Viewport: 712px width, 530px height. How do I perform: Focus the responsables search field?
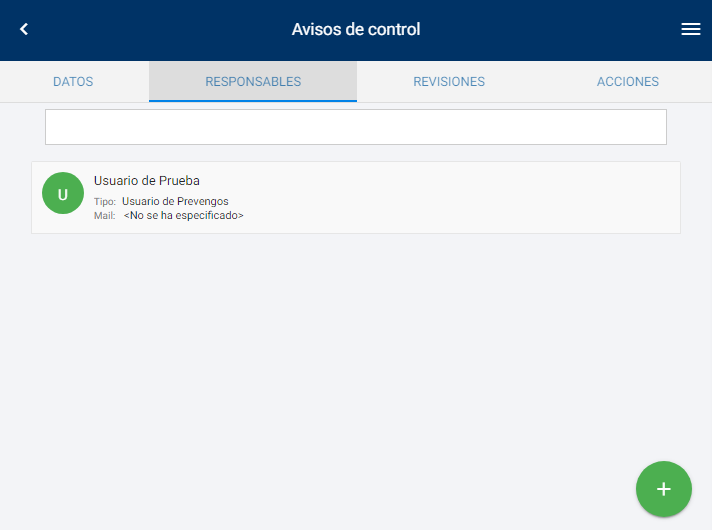click(355, 127)
